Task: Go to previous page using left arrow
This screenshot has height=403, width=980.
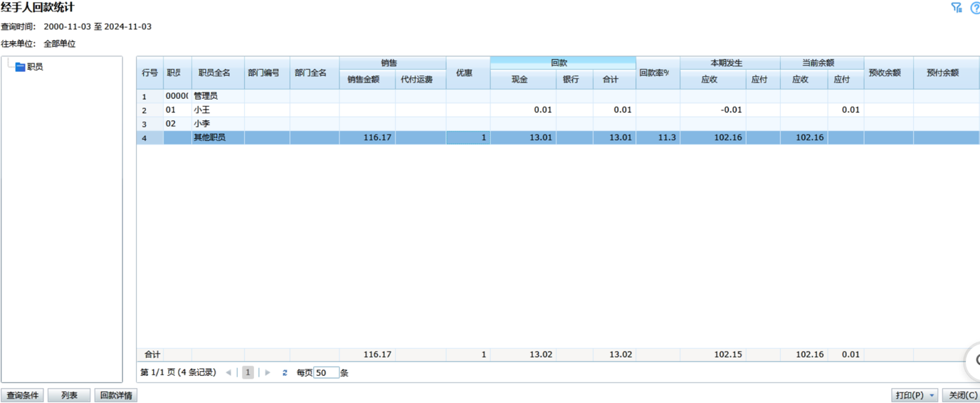Action: tap(228, 372)
